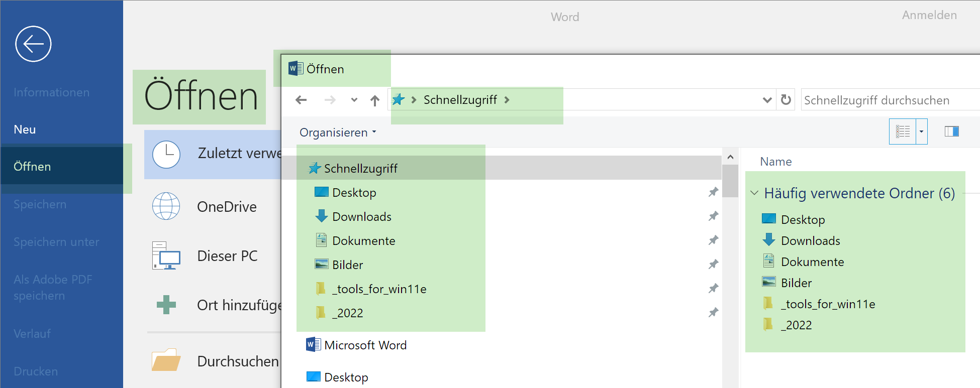Select the Neu menu item
The height and width of the screenshot is (388, 980).
click(25, 130)
